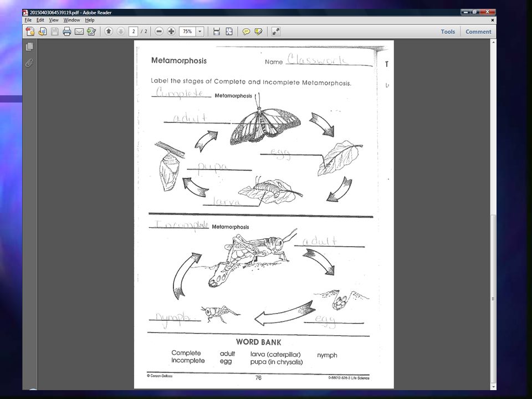Open the Page Thumbnails panel in the sidebar
The image size is (532, 399).
pyautogui.click(x=29, y=47)
